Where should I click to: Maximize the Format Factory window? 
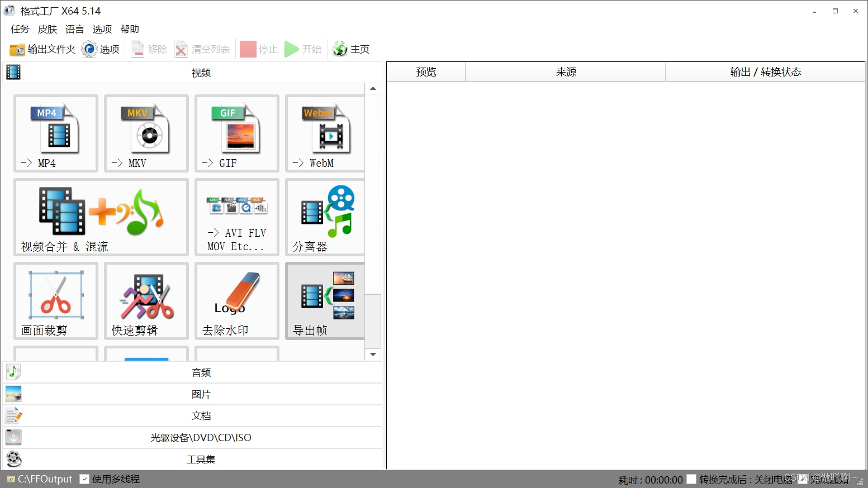tap(835, 11)
